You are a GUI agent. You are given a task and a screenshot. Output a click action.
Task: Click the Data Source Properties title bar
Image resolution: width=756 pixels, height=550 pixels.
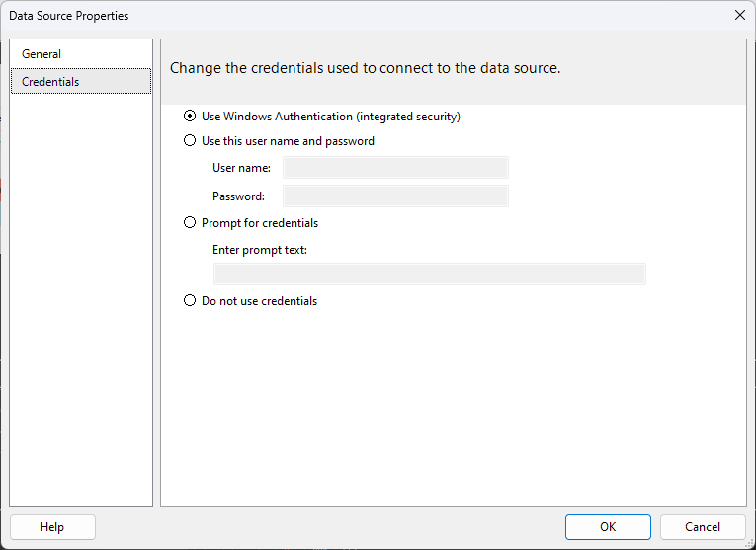(367, 16)
